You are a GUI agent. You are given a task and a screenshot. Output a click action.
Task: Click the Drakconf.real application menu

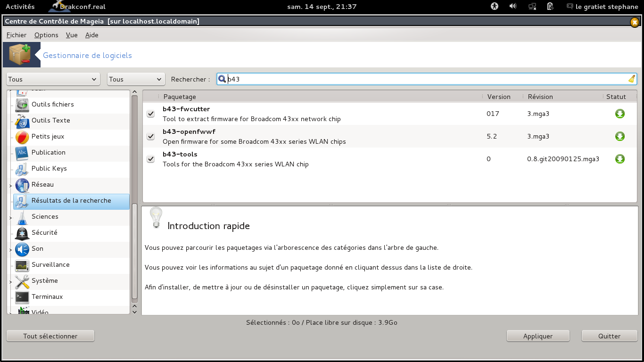78,7
